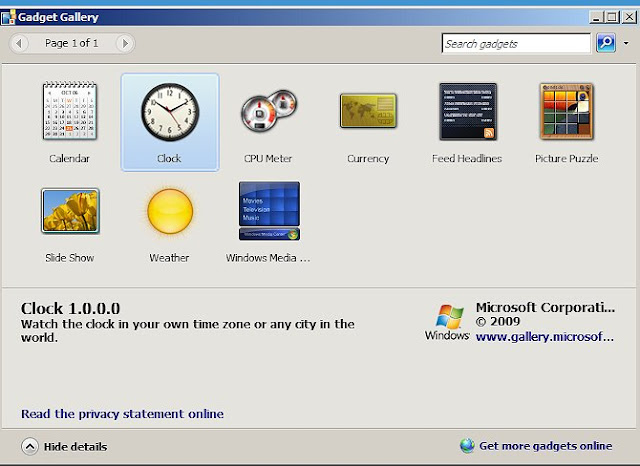Image resolution: width=640 pixels, height=466 pixels.
Task: Click the Windows Media ... label text
Action: pyautogui.click(x=268, y=258)
